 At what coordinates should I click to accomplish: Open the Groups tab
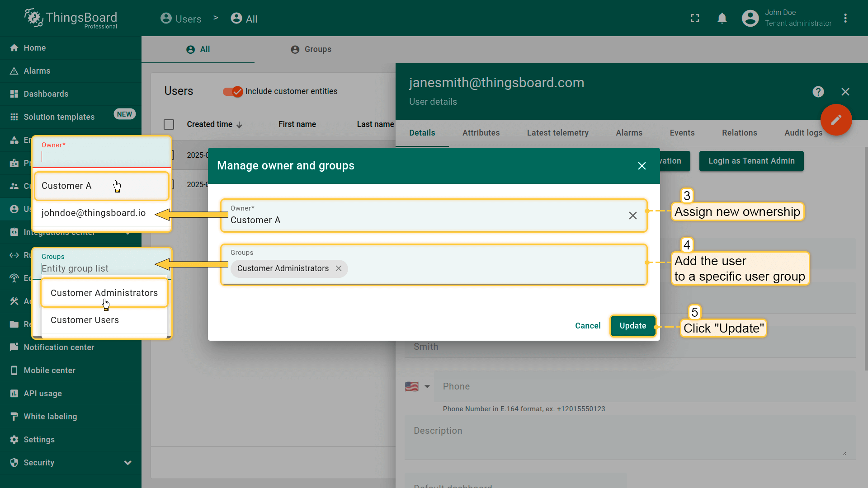point(311,49)
